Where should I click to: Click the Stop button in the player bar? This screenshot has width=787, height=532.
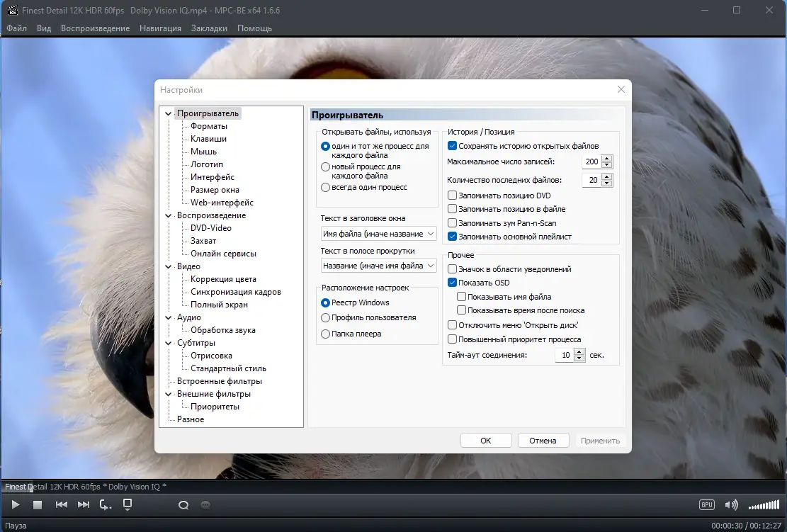tap(37, 505)
